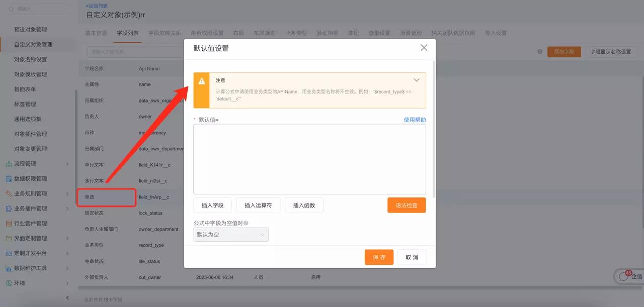Click the 数据维护工具 chart icon

[9, 268]
